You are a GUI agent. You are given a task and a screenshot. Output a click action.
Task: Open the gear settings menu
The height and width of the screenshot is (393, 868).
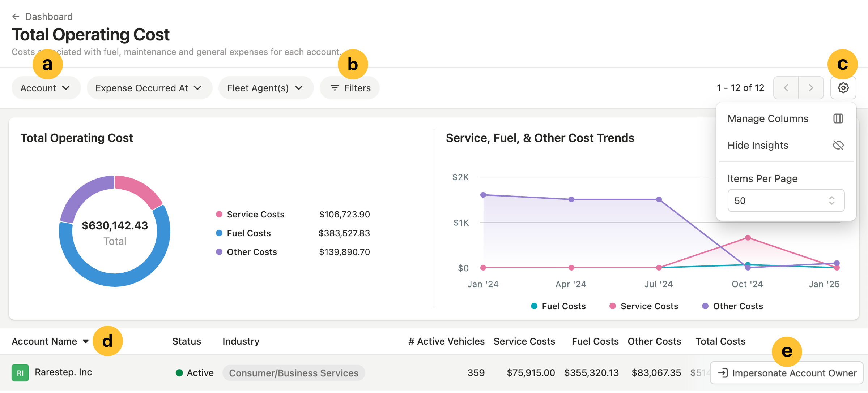pos(843,88)
